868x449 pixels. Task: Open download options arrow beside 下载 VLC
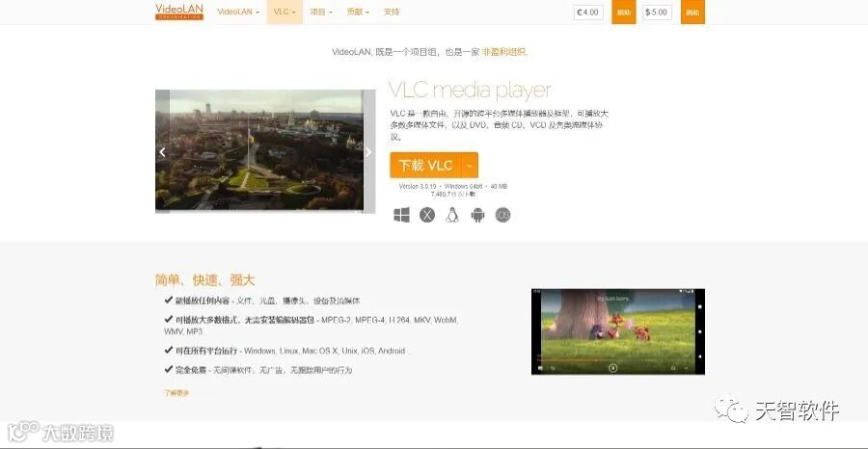[470, 166]
